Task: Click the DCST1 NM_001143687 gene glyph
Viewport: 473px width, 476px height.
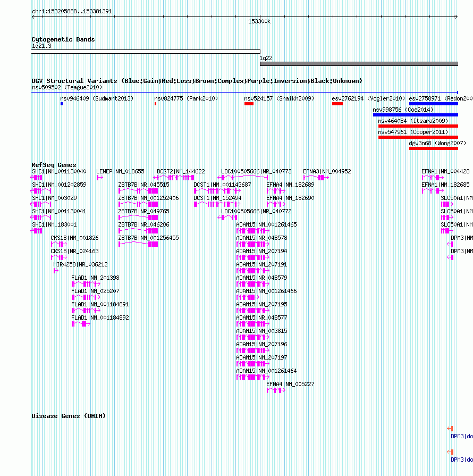Action: click(x=217, y=191)
